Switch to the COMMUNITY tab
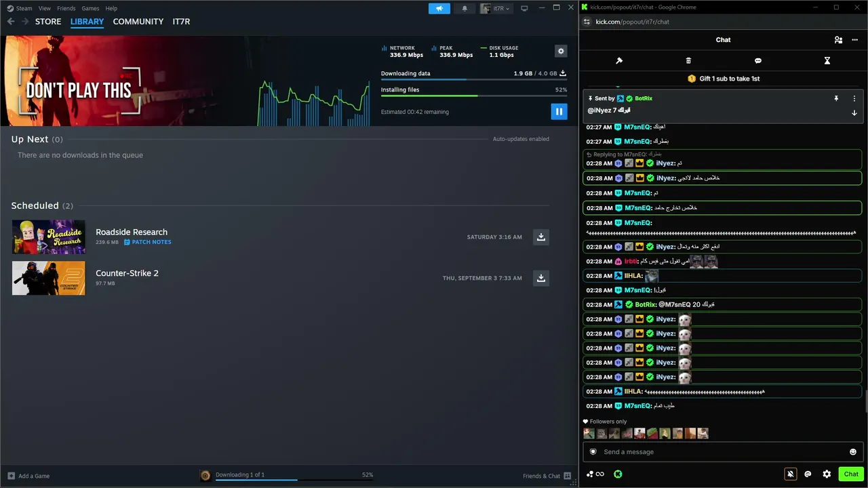Viewport: 868px width, 488px height. click(138, 22)
